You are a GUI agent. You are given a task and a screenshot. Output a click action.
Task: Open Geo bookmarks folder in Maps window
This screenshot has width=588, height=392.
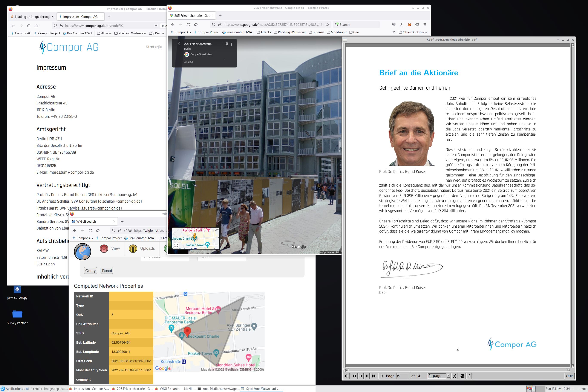354,32
